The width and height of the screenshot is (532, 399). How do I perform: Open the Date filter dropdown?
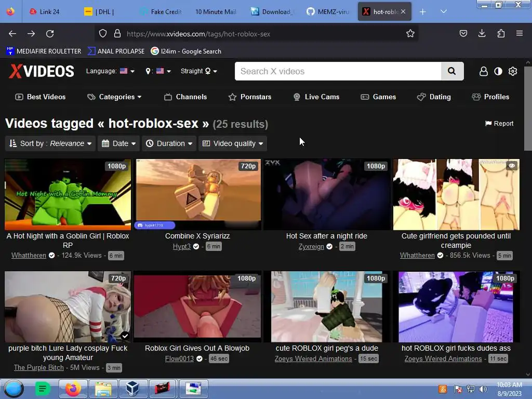coord(119,143)
